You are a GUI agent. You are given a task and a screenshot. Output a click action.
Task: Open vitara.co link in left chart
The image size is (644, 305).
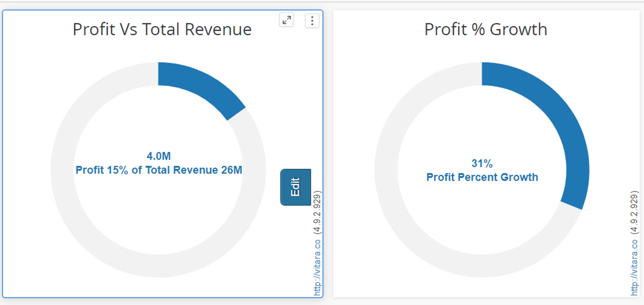pyautogui.click(x=317, y=268)
